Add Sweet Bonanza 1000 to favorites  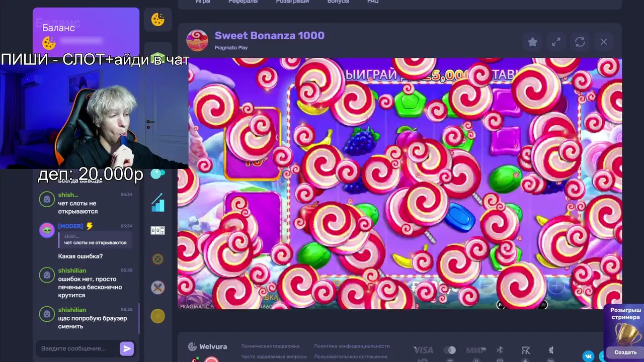tap(532, 42)
